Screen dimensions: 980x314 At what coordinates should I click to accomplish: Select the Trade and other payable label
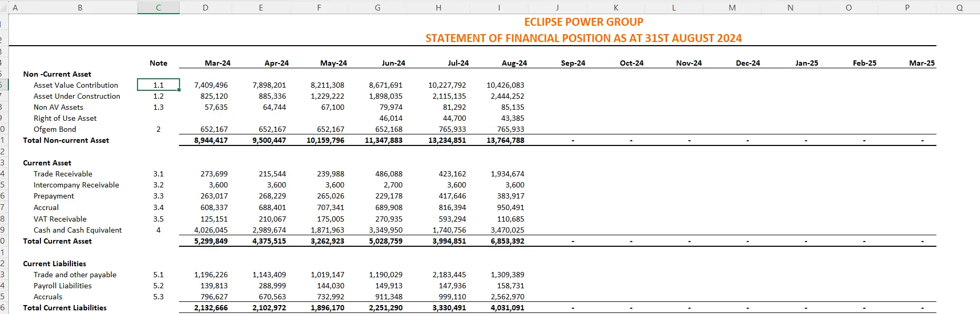point(75,275)
